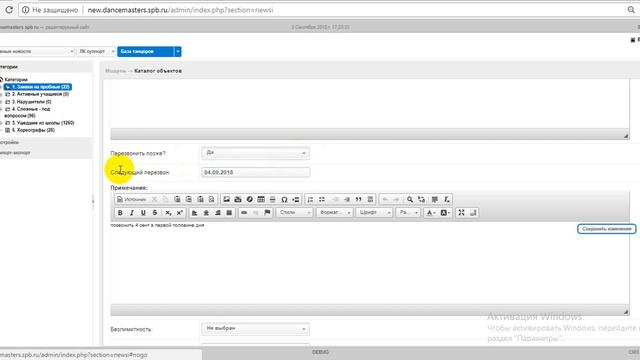
Task: Toggle italic formatting
Action: (131, 213)
